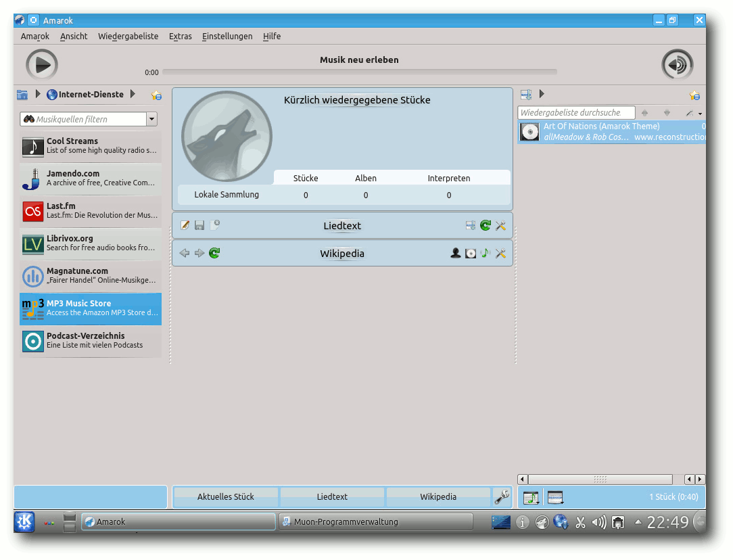Click the Liedtext close-edit page icon
The height and width of the screenshot is (560, 733).
coord(214,225)
